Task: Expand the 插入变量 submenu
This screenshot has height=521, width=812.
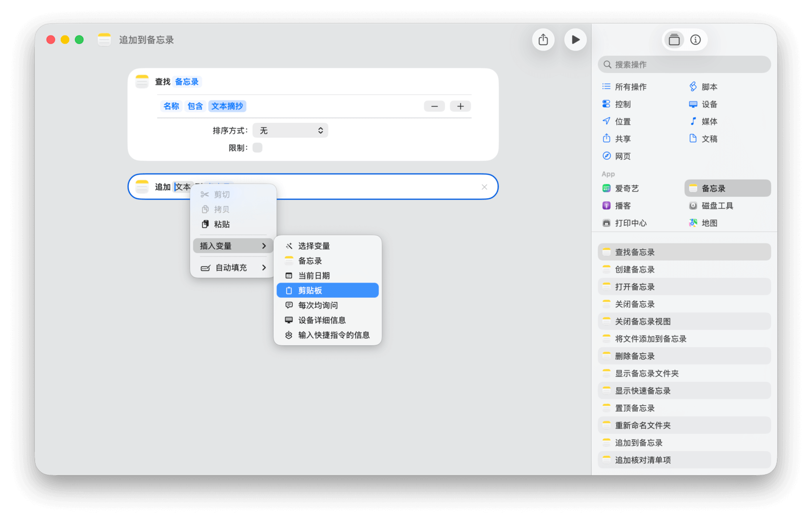Action: point(233,246)
